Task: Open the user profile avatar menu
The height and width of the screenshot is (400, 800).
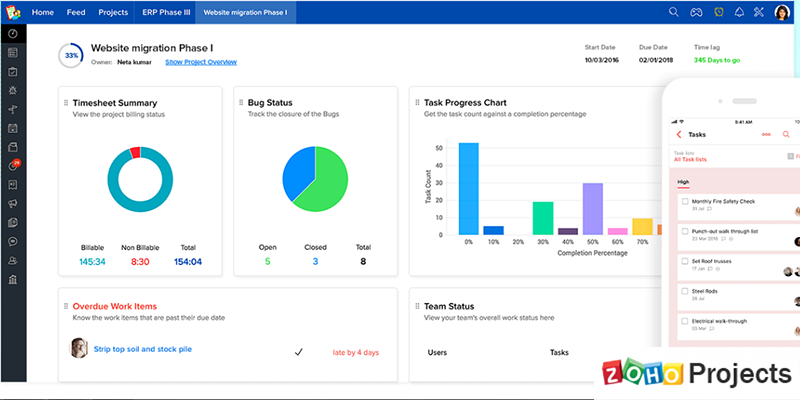Action: click(x=782, y=12)
